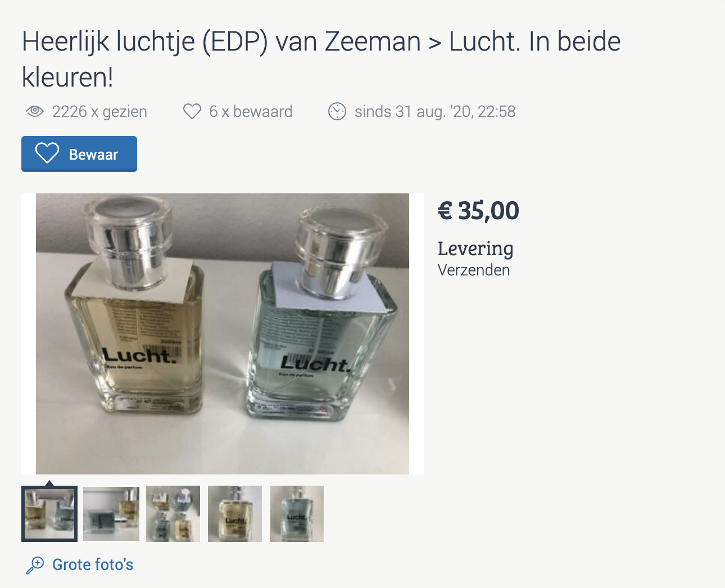Click the '6 x bewaard' saved count text
The height and width of the screenshot is (588, 725).
tap(251, 111)
